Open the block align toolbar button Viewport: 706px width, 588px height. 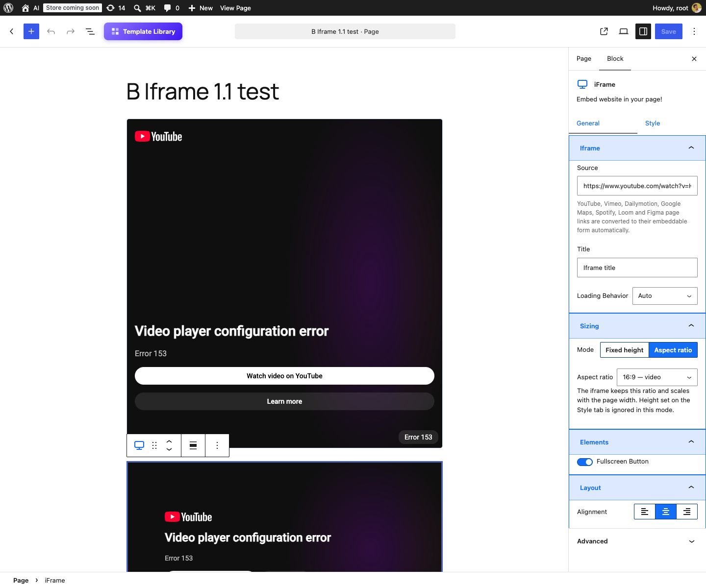(x=193, y=445)
